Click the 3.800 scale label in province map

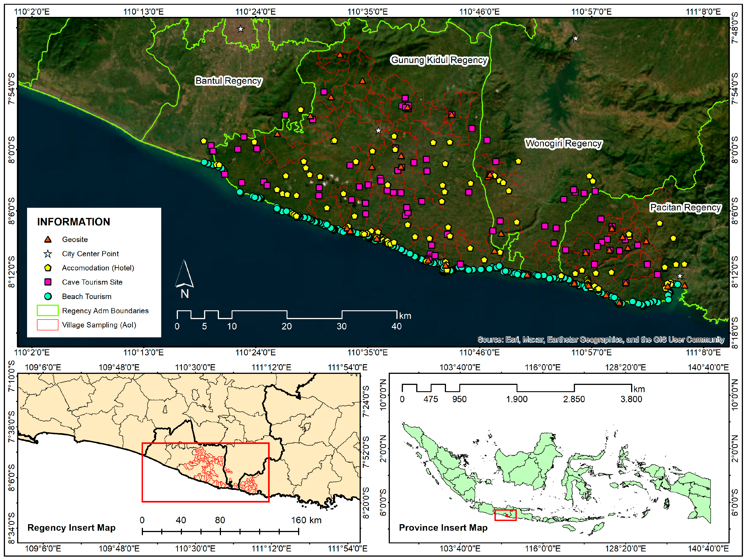click(631, 399)
